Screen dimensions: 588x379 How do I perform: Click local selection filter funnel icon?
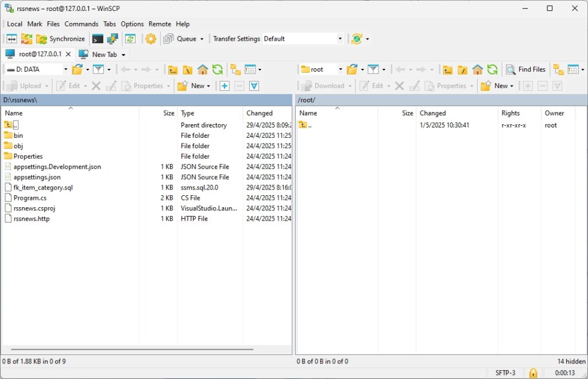click(254, 86)
